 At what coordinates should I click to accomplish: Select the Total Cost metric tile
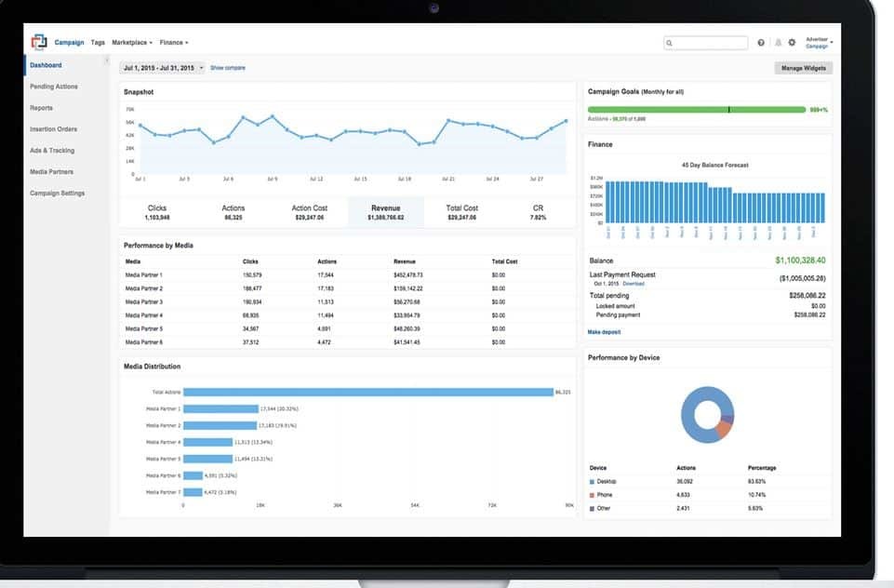coord(461,212)
